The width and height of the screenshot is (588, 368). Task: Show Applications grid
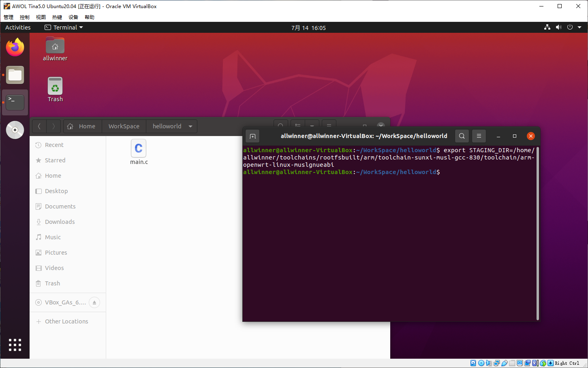pos(15,345)
